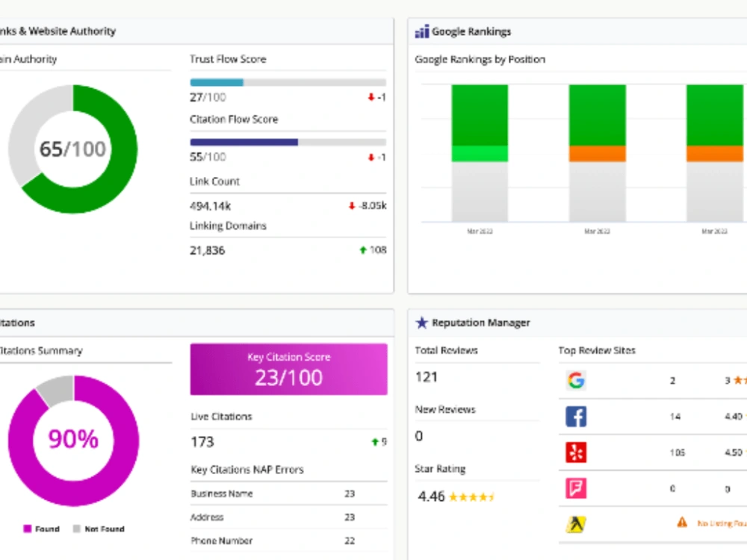747x560 pixels.
Task: Click the Citation Flow value 55/100
Action: [208, 157]
